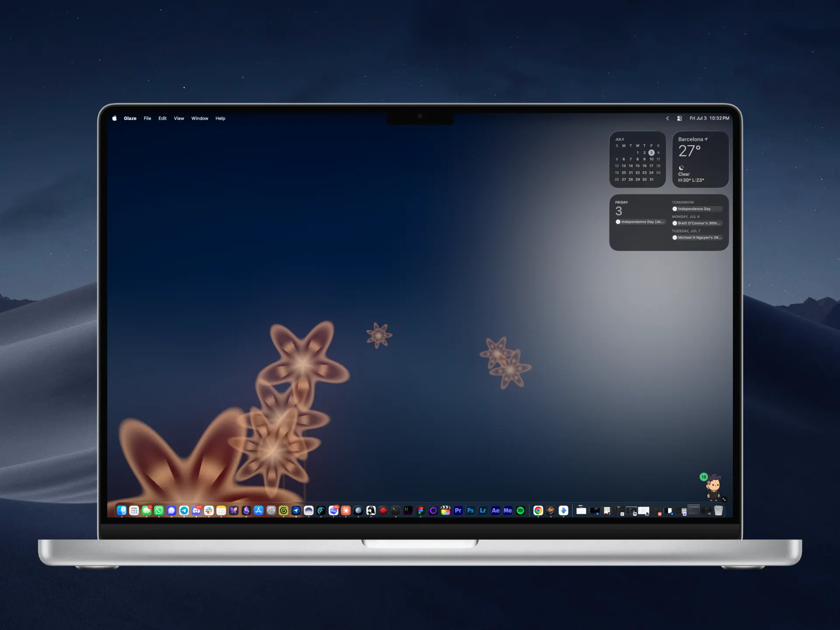Open Discord from the Dock
The width and height of the screenshot is (840, 630).
click(196, 511)
